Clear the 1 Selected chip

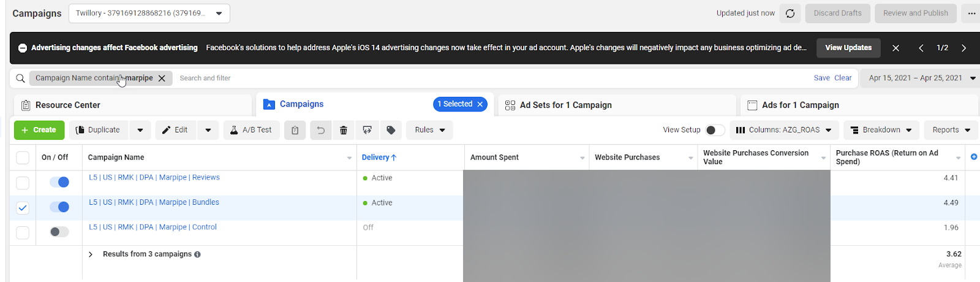point(480,104)
